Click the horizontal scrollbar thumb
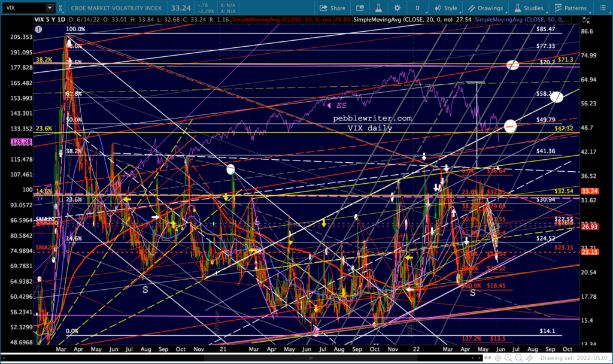The height and width of the screenshot is (364, 613). pos(311,358)
